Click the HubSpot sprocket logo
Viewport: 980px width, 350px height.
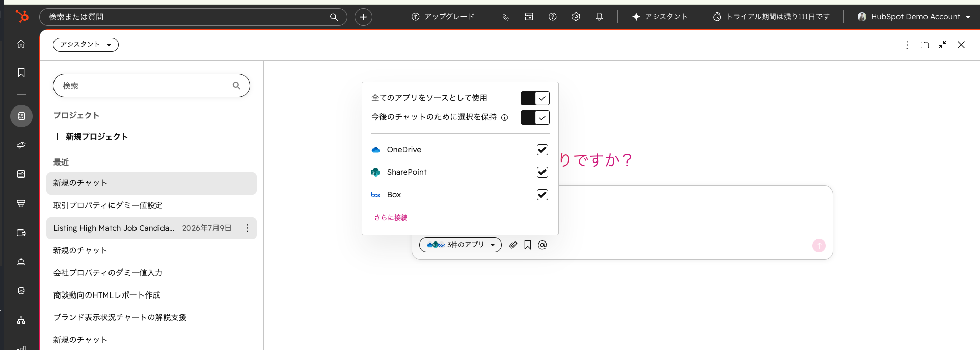(x=21, y=16)
